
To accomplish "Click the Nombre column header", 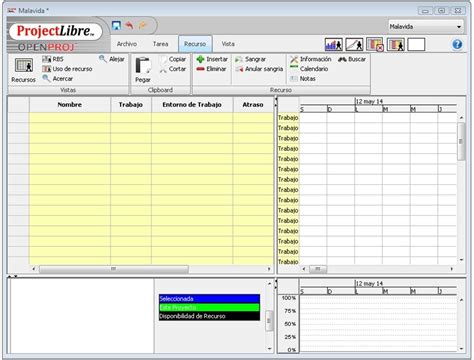I will (70, 105).
